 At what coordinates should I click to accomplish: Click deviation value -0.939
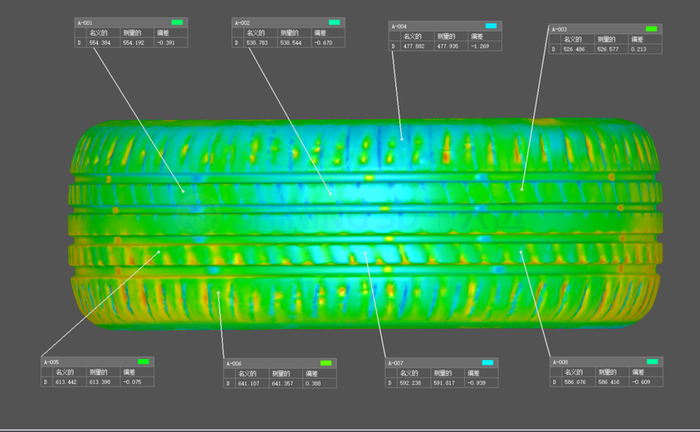(x=476, y=382)
